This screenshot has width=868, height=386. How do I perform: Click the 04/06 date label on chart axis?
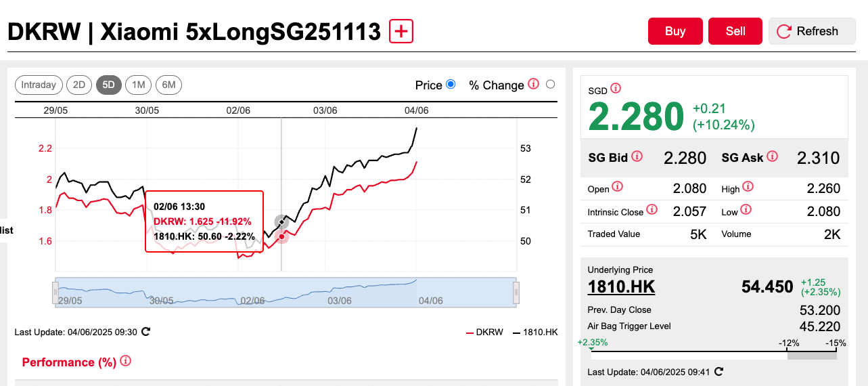[416, 110]
